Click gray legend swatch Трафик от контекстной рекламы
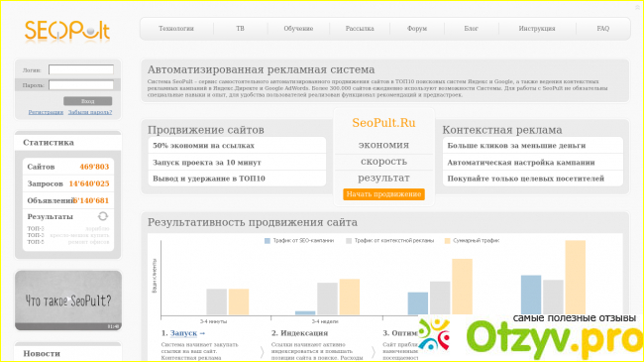This screenshot has height=362, width=644. 349,241
